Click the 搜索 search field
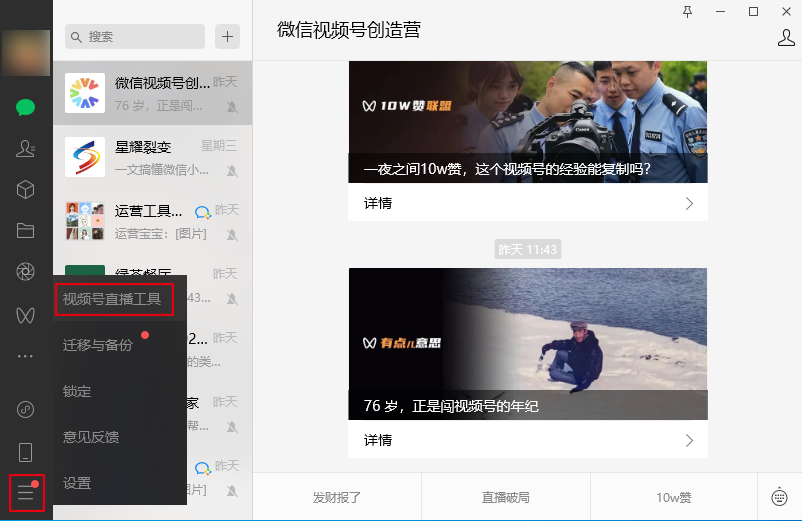The width and height of the screenshot is (802, 521). click(x=135, y=37)
